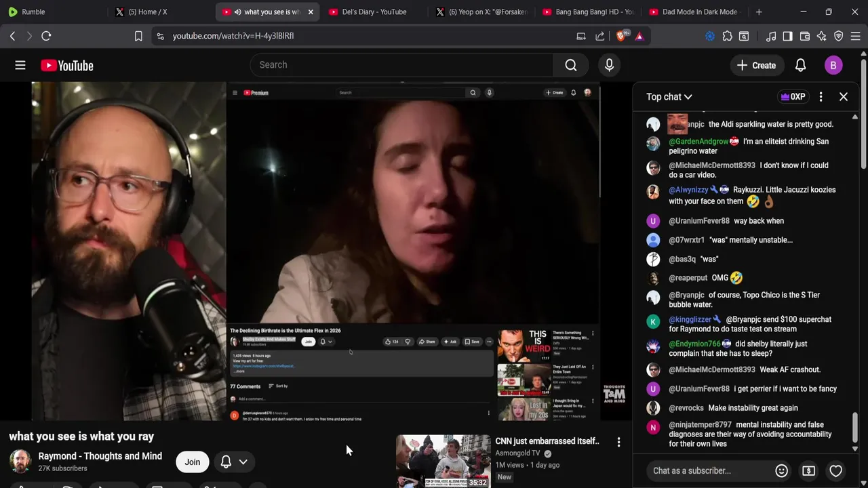
Task: Open a new browser tab
Action: pyautogui.click(x=759, y=12)
